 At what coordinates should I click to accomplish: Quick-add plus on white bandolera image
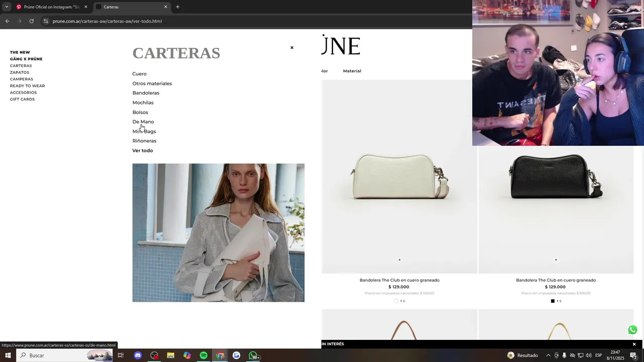(x=399, y=260)
